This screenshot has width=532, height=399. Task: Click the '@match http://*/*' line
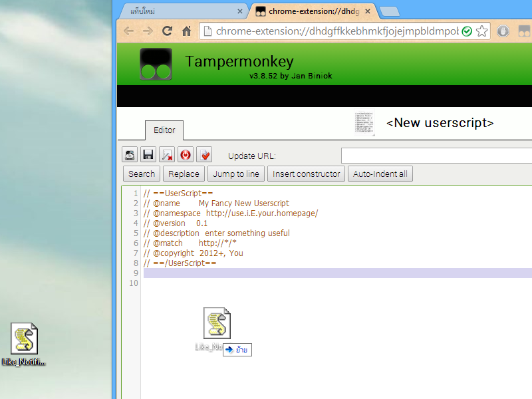coord(190,243)
